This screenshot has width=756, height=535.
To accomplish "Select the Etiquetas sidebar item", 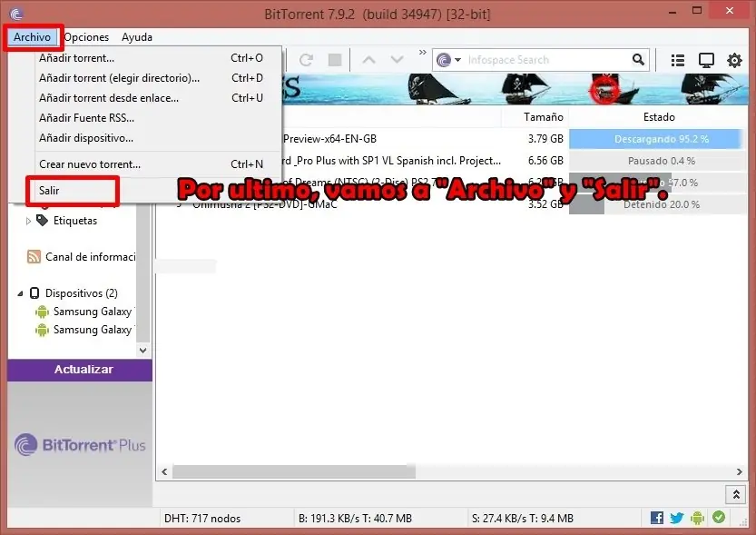I will point(75,221).
